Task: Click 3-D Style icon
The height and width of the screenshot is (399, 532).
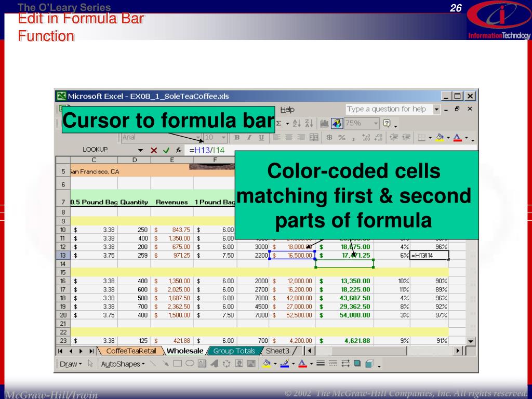Action: tap(369, 364)
